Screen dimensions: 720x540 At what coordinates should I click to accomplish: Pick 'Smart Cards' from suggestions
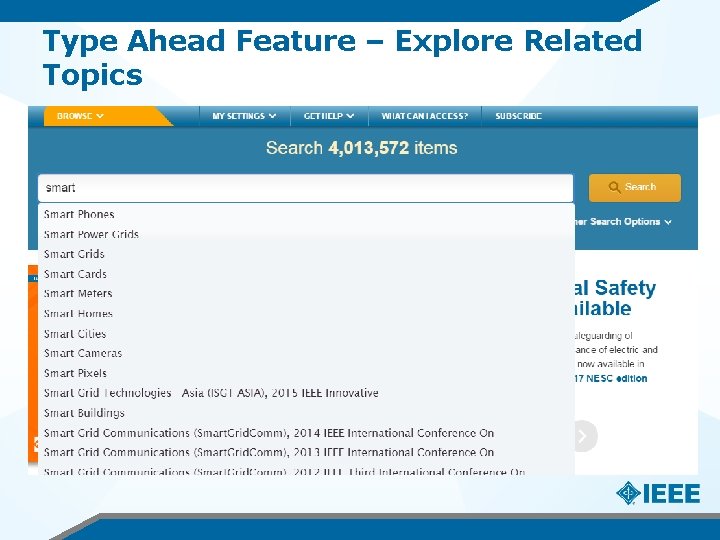point(306,274)
